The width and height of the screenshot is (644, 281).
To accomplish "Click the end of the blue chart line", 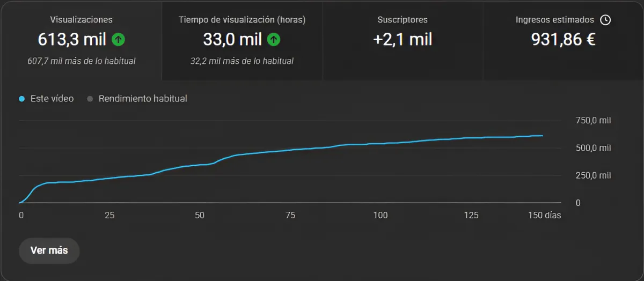I will pos(543,136).
